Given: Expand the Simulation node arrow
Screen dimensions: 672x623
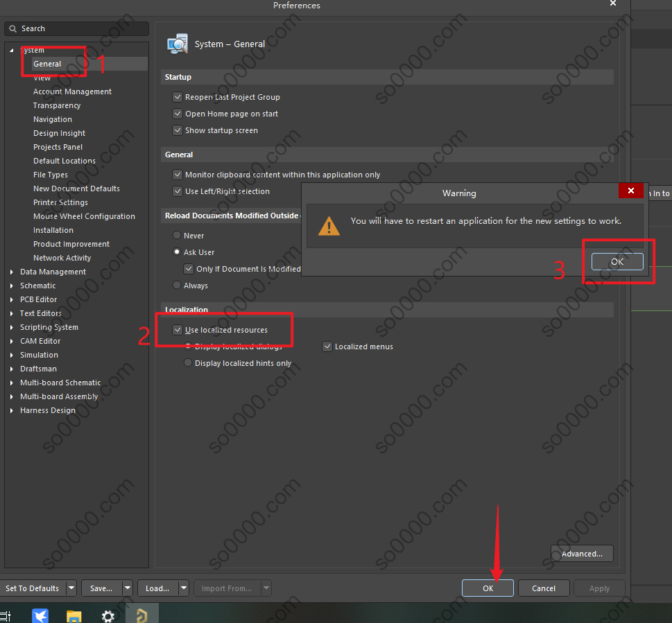Looking at the screenshot, I should coord(12,355).
